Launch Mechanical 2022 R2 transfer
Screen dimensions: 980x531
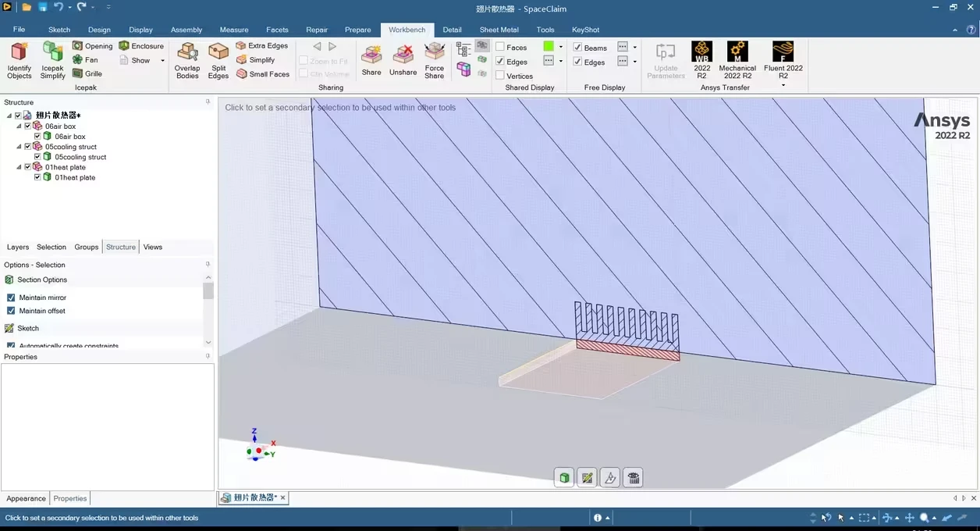click(737, 61)
